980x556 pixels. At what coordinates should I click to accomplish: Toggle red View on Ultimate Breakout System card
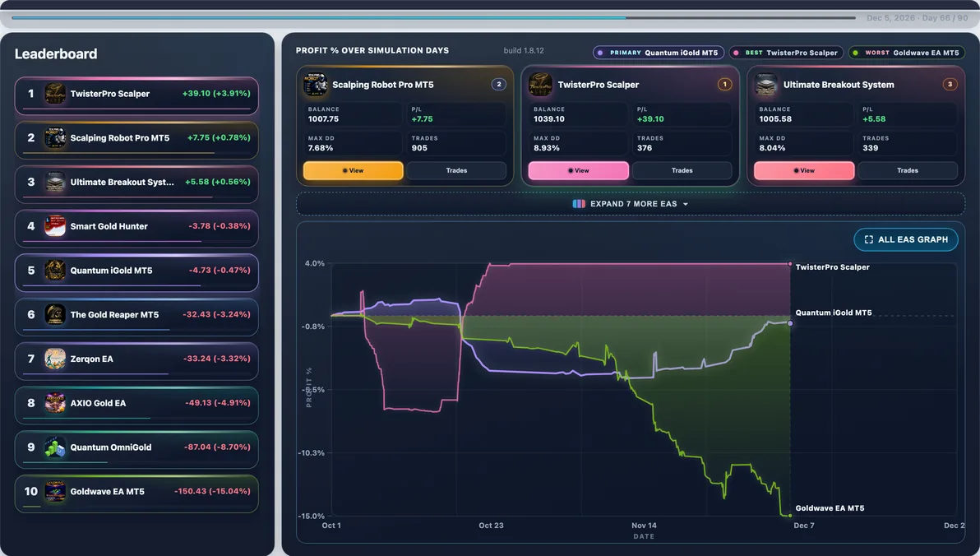pos(804,171)
